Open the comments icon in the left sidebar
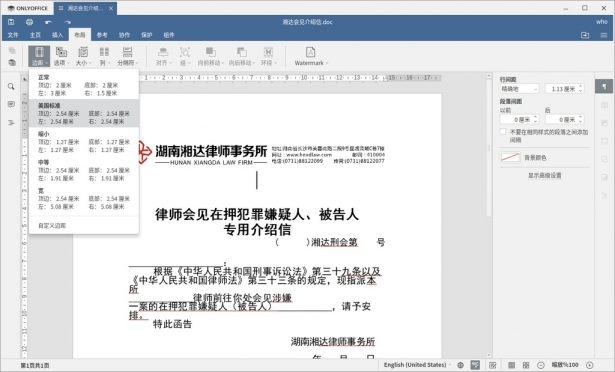The height and width of the screenshot is (372, 615). point(11,104)
